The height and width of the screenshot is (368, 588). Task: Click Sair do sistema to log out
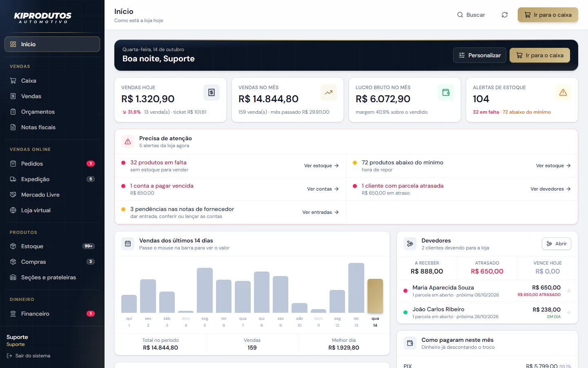pos(29,356)
